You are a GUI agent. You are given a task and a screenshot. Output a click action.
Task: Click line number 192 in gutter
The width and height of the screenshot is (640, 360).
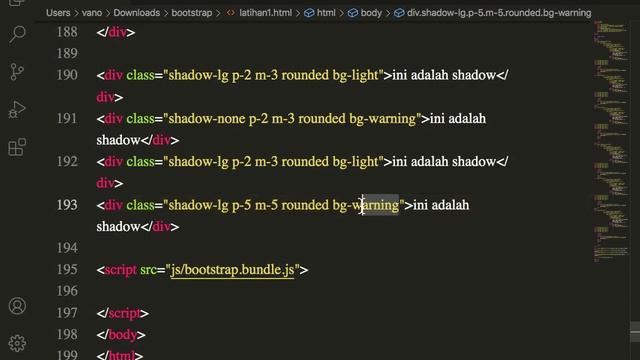tap(67, 162)
